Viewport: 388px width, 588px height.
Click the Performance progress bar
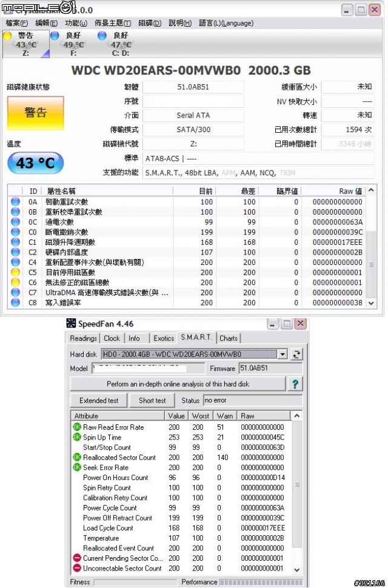click(261, 582)
